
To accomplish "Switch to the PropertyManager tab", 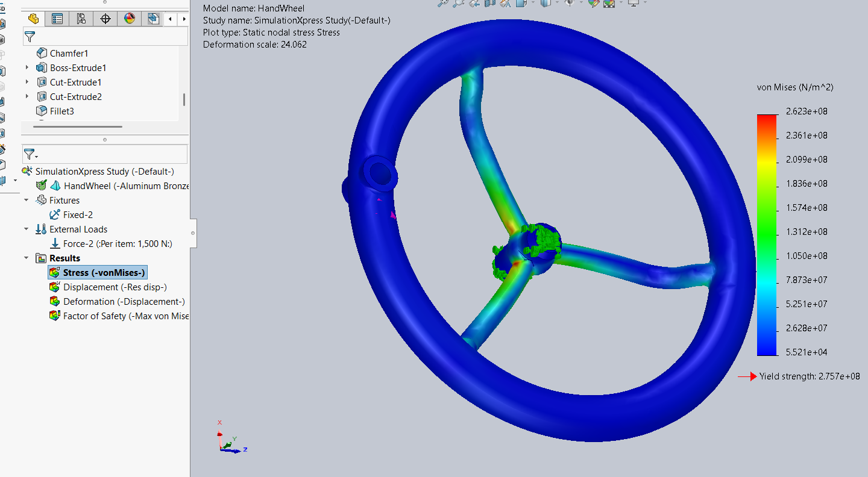I will (57, 19).
